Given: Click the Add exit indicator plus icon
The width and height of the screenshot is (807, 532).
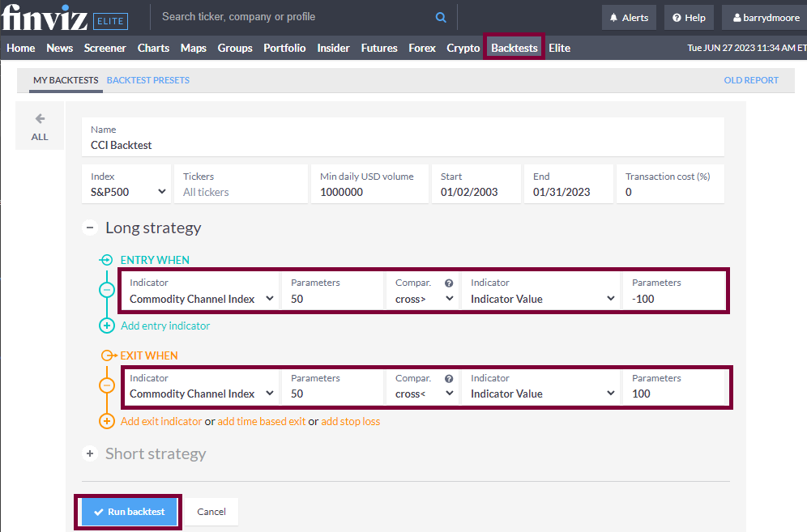Looking at the screenshot, I should (106, 421).
